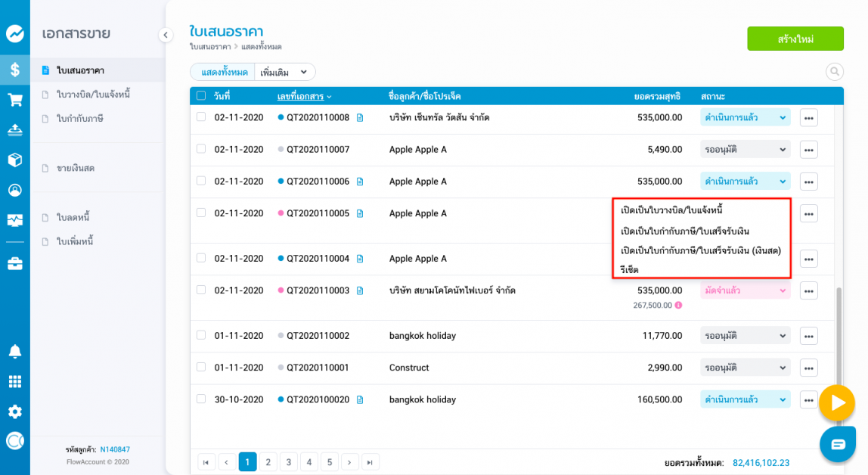This screenshot has height=475, width=868.
Task: Click the circular logo icon at sidebar bottom
Action: point(15,441)
